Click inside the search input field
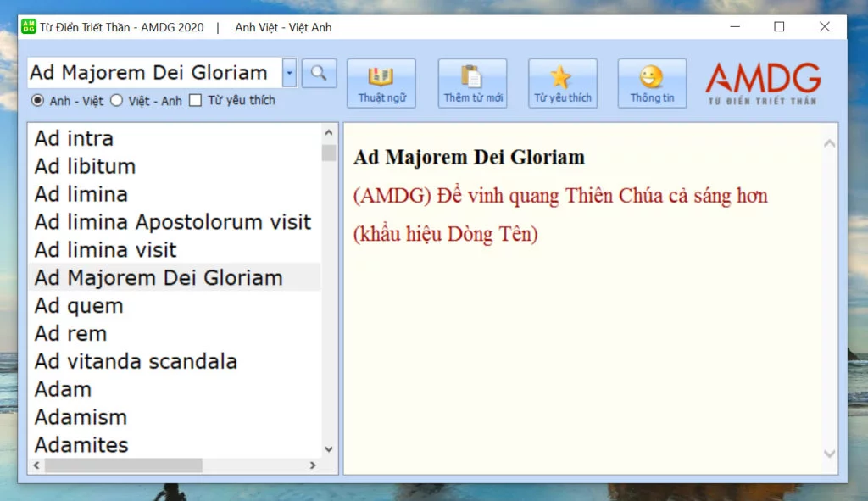The height and width of the screenshot is (501, 868). point(153,73)
